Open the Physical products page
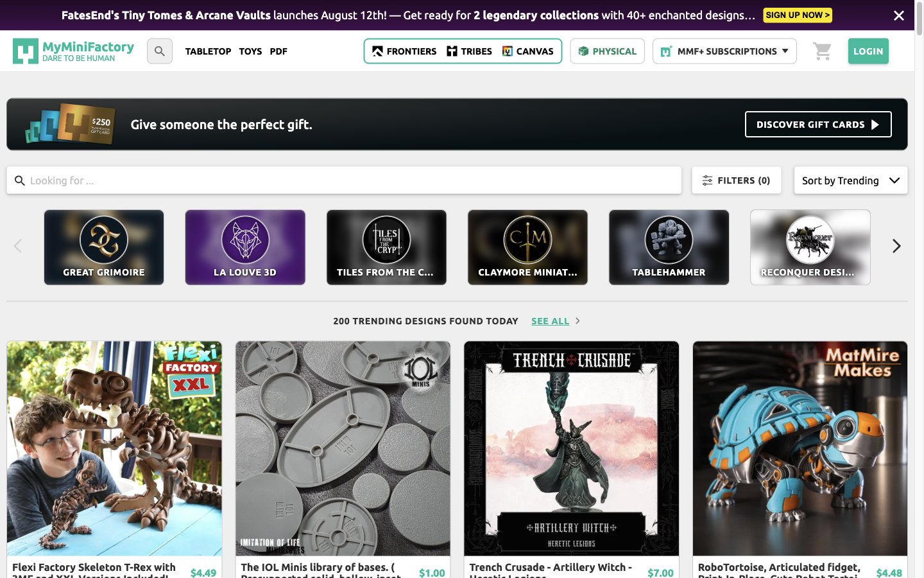 click(607, 51)
